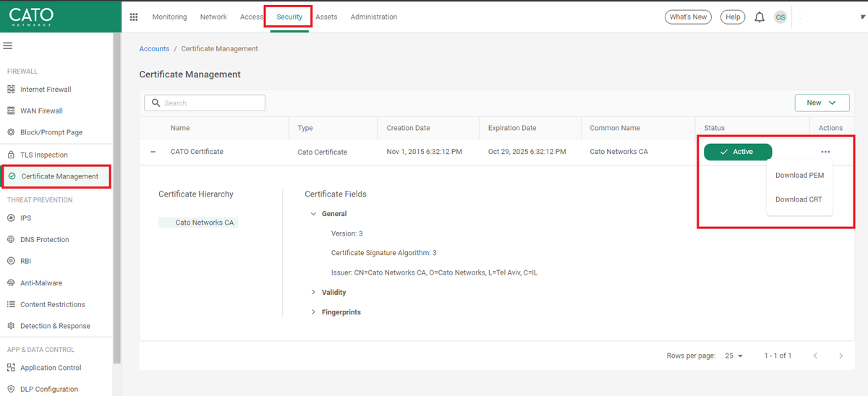868x396 pixels.
Task: Toggle the hamburger sidebar menu
Action: (8, 46)
